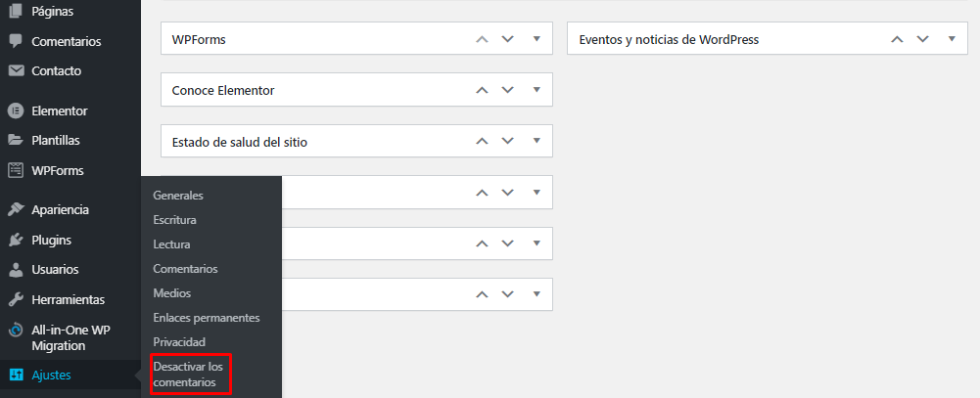This screenshot has width=980, height=398.
Task: Move Estado de salud del sitio up
Action: 481,141
